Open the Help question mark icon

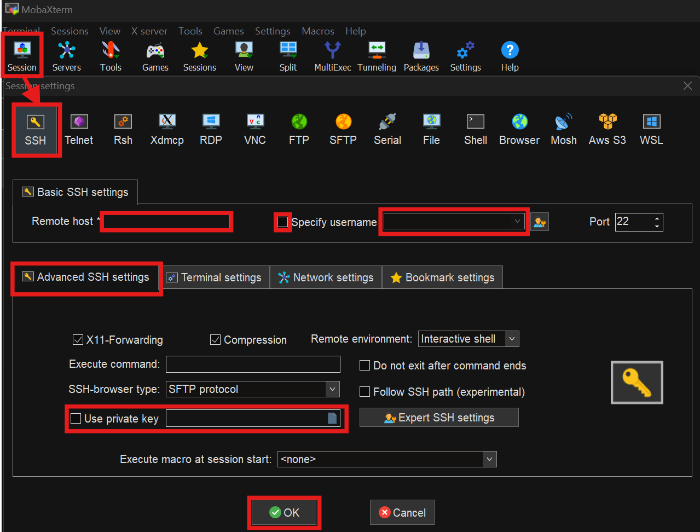tap(510, 56)
